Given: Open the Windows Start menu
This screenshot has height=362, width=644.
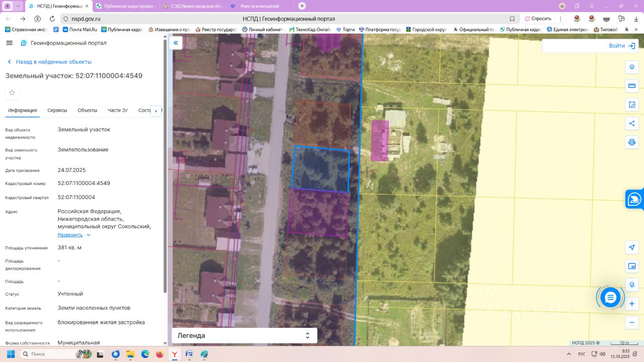Looking at the screenshot, I should click(11, 354).
